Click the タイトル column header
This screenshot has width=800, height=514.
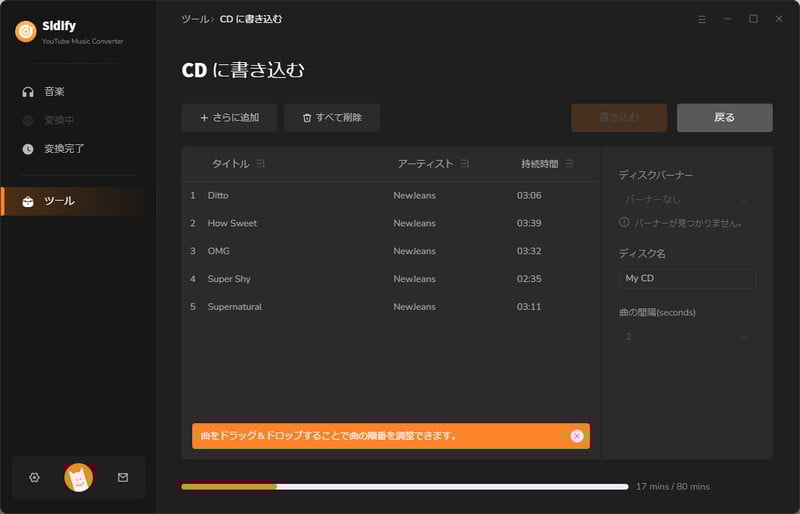[x=230, y=164]
